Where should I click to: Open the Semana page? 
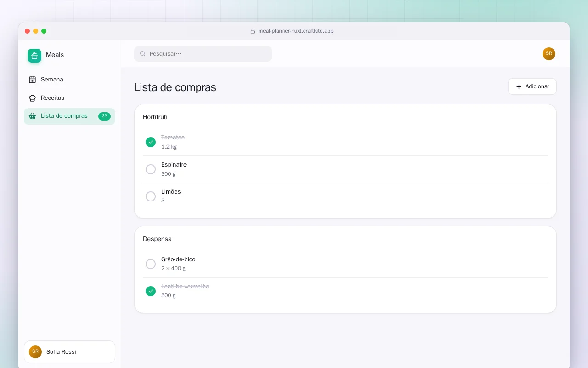(x=69, y=80)
